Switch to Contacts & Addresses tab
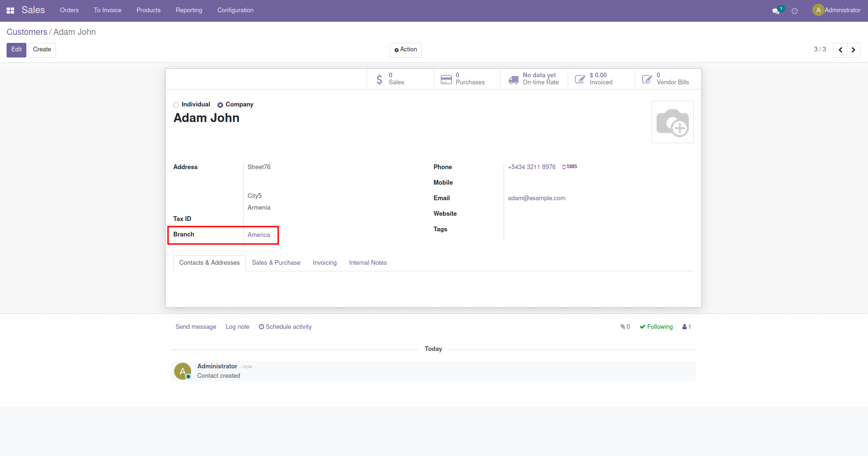This screenshot has width=868, height=456. click(209, 263)
